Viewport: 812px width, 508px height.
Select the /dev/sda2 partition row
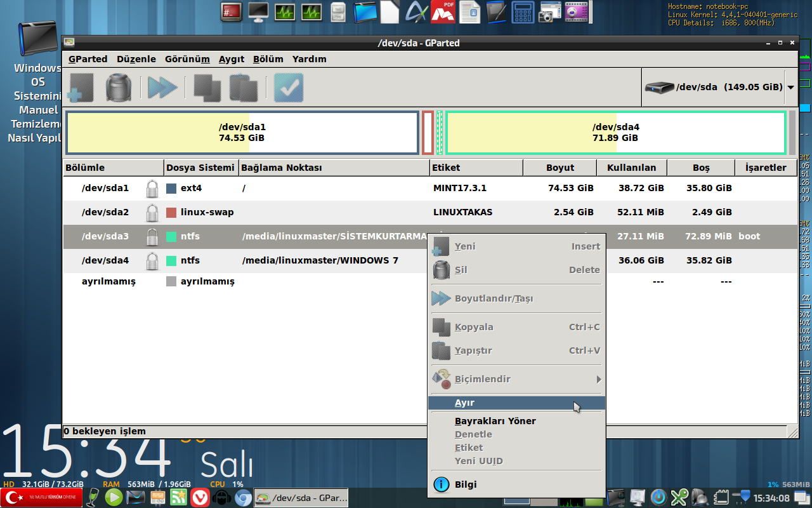tap(430, 213)
